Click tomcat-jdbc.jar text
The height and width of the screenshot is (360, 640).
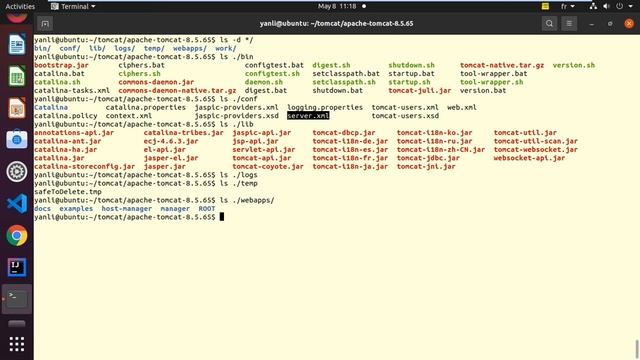tap(428, 158)
